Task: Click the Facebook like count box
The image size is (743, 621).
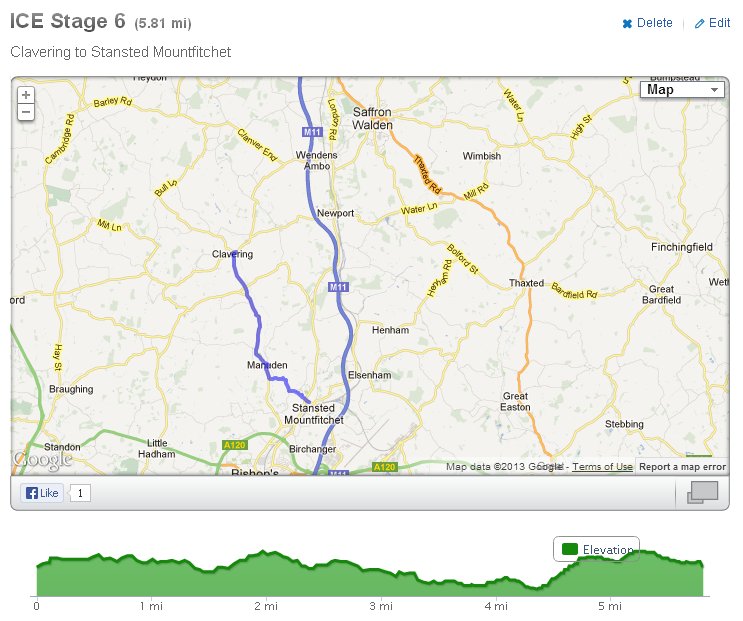Action: (x=81, y=493)
